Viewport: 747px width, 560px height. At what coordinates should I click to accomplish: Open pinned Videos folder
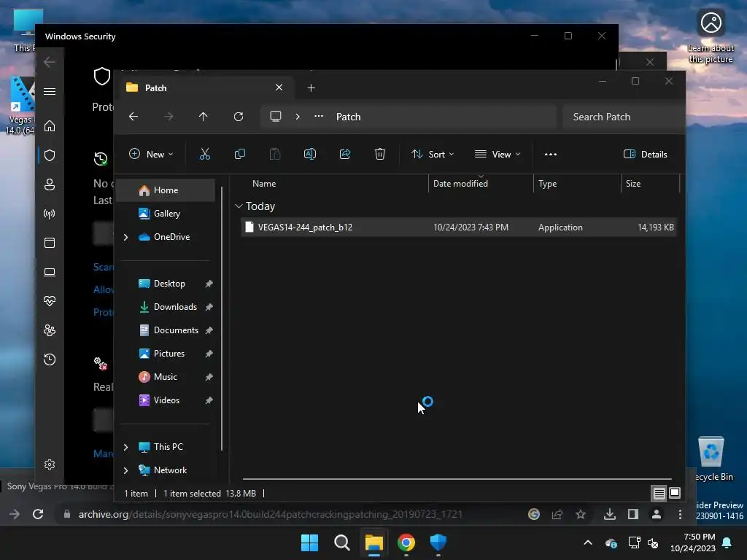166,400
